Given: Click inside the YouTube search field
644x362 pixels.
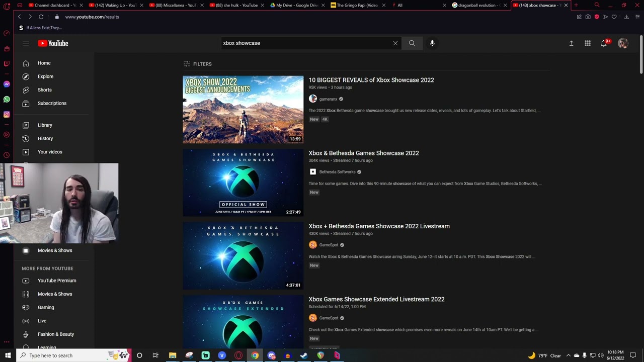Looking at the screenshot, I should coord(306,43).
